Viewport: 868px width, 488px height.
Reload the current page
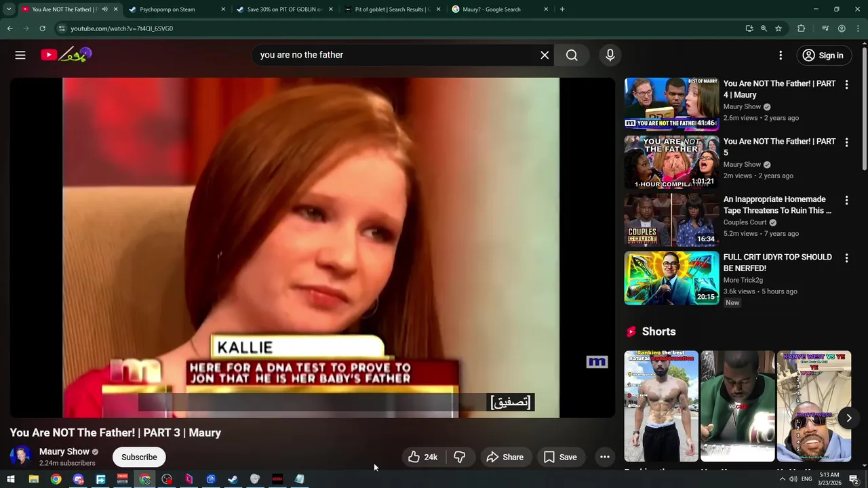pyautogui.click(x=42, y=28)
